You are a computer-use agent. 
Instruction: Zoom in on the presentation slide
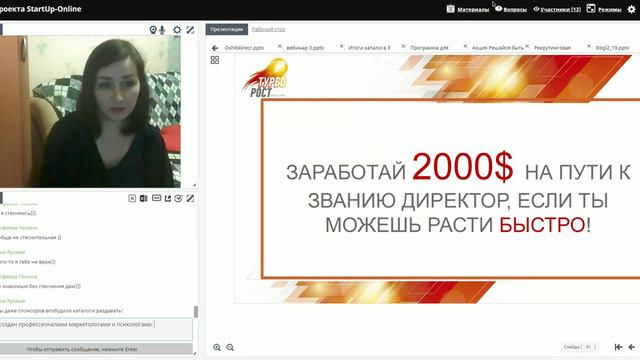217,347
